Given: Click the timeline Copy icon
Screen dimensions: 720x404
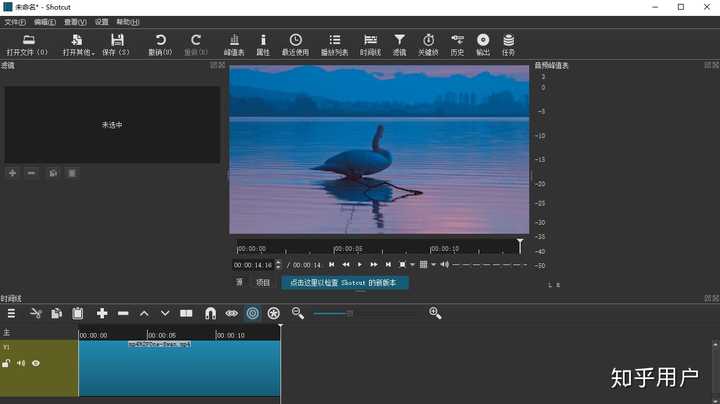Looking at the screenshot, I should (x=56, y=314).
